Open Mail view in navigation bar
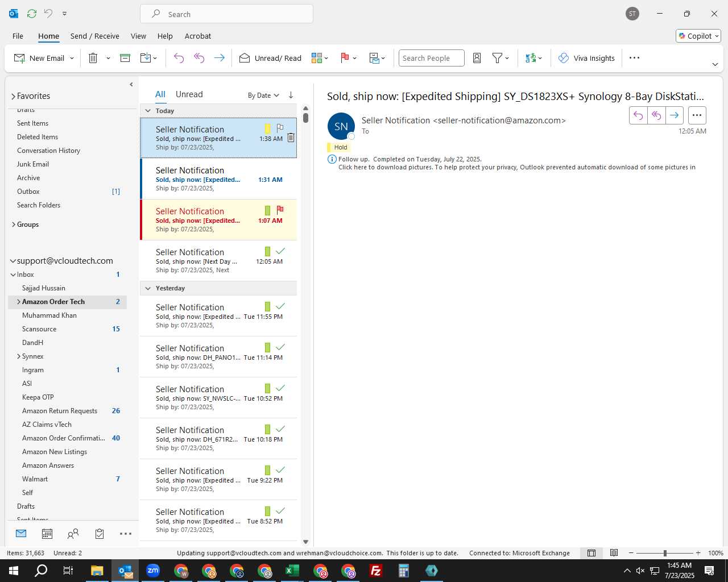 [x=21, y=534]
